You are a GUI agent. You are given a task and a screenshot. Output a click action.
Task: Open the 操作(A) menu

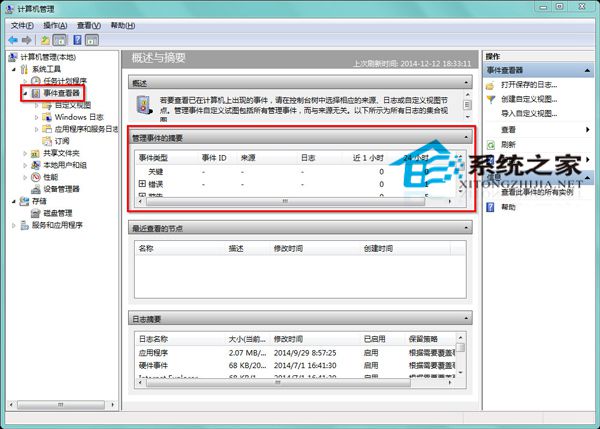point(55,26)
